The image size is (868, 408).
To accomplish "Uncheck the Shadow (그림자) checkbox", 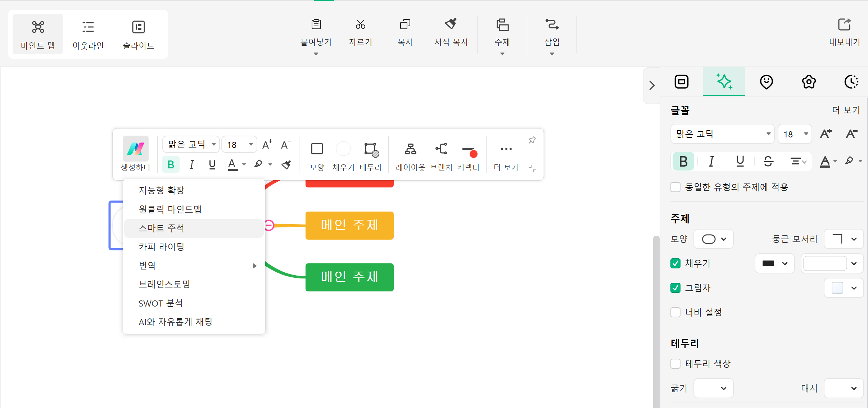I will click(x=675, y=288).
